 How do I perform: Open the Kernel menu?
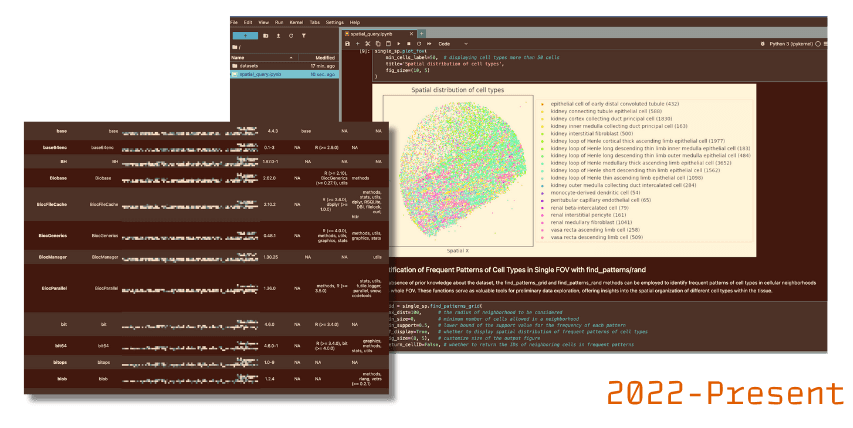296,22
